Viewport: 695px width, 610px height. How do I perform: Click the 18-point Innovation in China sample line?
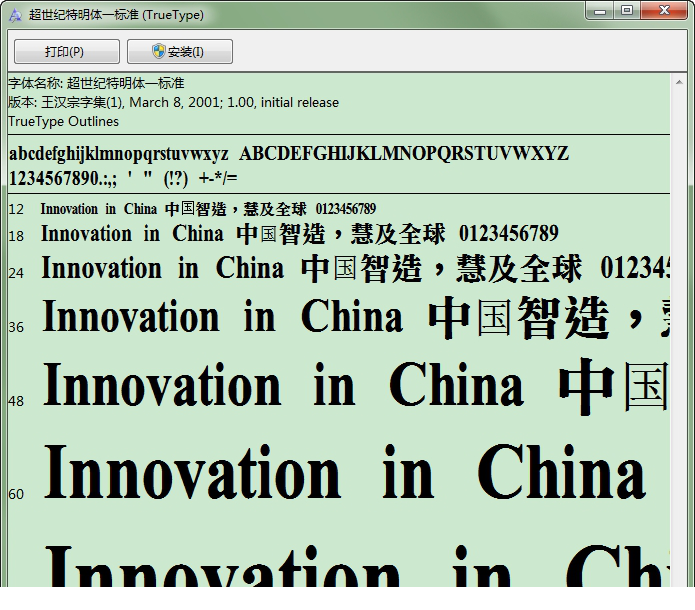coord(300,234)
